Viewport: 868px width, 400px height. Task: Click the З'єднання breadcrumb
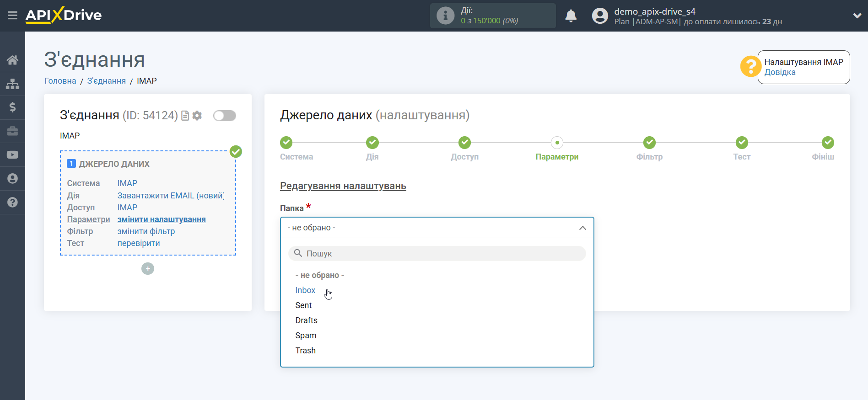point(106,81)
